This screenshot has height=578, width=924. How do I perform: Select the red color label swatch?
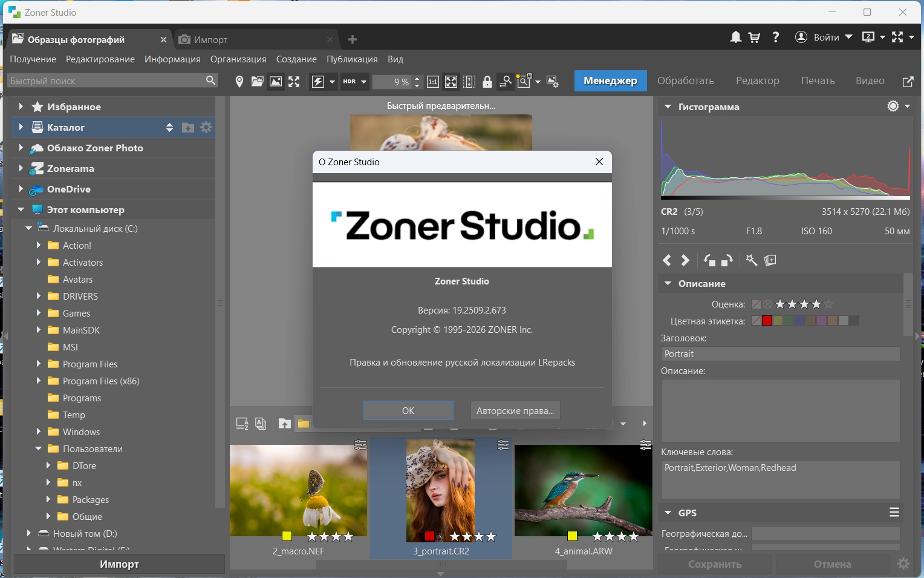(x=767, y=321)
